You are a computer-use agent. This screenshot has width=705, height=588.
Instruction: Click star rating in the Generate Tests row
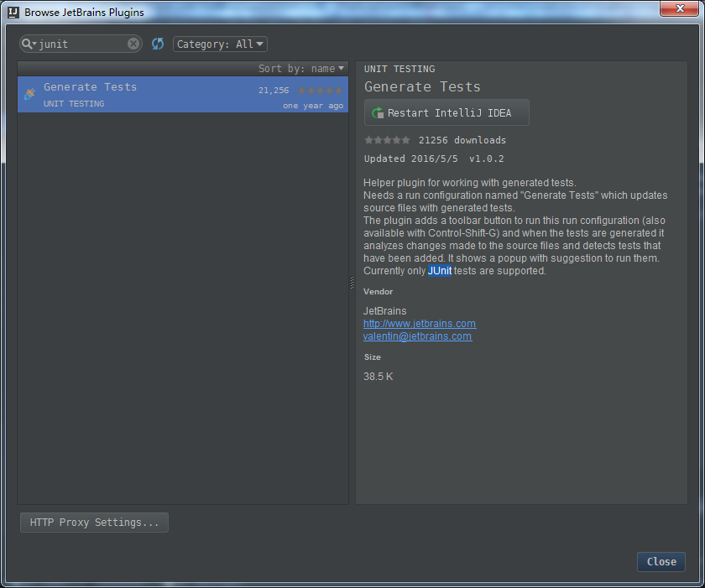[320, 91]
